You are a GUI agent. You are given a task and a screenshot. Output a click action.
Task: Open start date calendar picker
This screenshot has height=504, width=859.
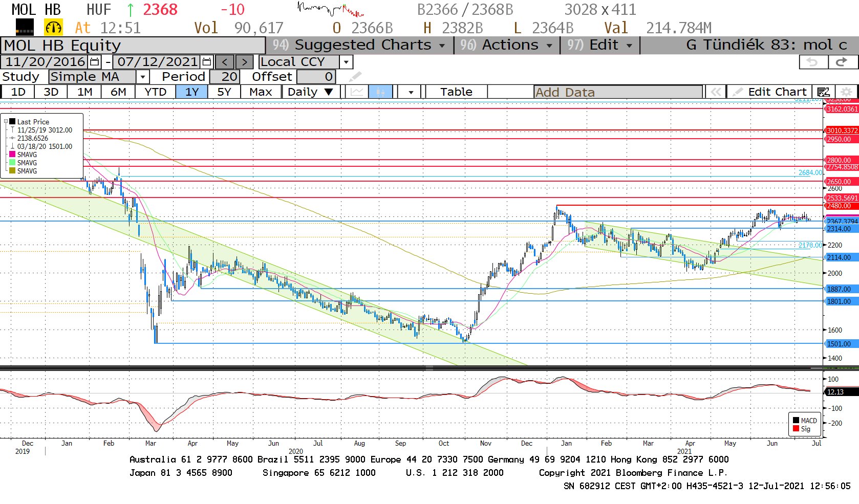pos(95,62)
